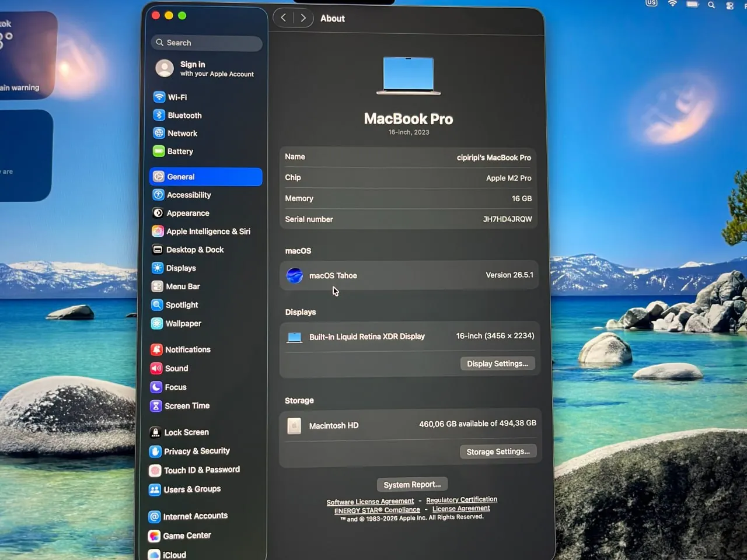The width and height of the screenshot is (747, 560).
Task: Go forward with the right chevron
Action: coord(303,17)
